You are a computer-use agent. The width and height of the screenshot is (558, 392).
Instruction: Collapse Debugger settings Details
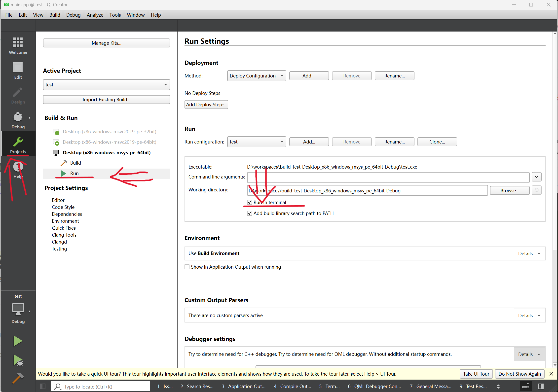click(x=529, y=354)
